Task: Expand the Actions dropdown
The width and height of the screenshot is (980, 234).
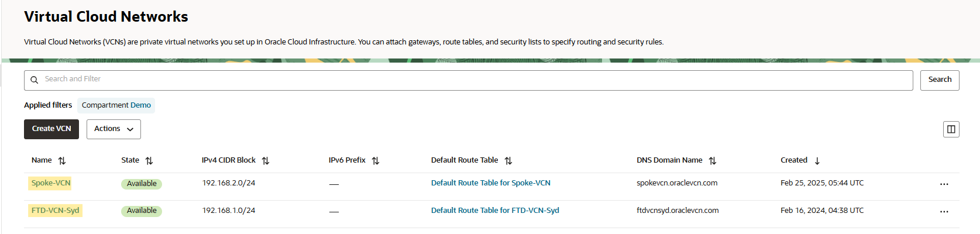Action: pyautogui.click(x=114, y=129)
